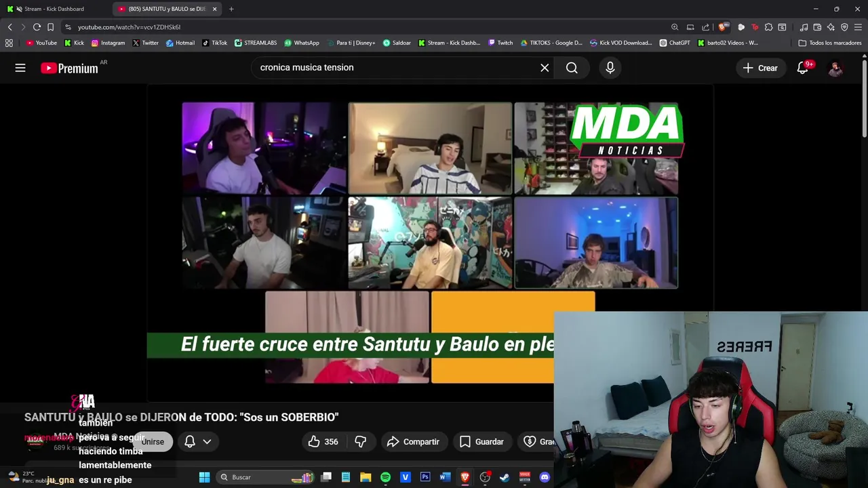Viewport: 868px width, 488px height.
Task: Open the Kick VOD Download bookmark
Action: coord(621,43)
